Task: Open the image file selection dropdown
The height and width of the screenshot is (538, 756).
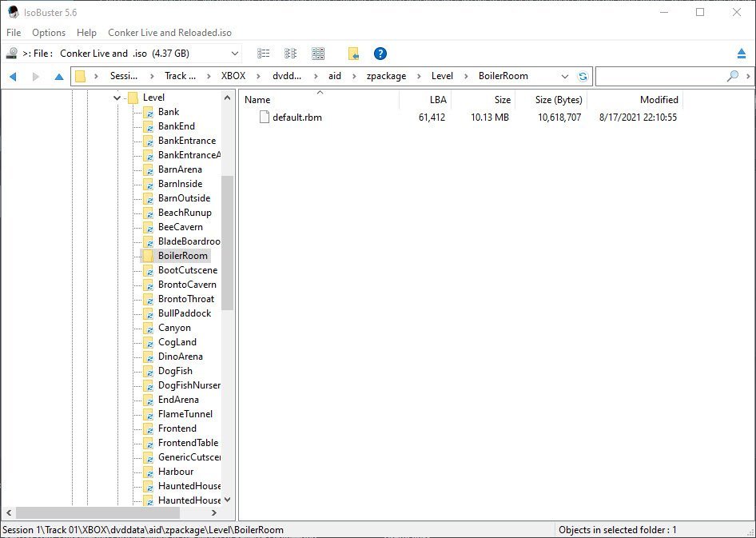Action: pyautogui.click(x=235, y=54)
